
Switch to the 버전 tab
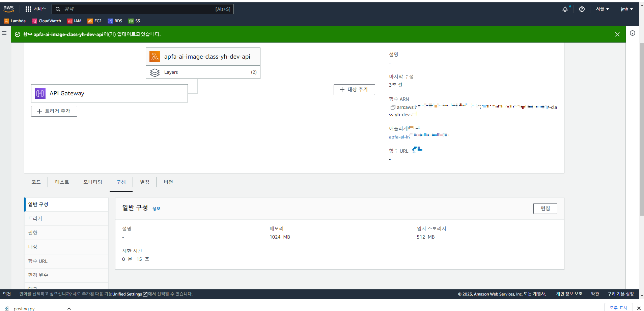click(x=168, y=182)
